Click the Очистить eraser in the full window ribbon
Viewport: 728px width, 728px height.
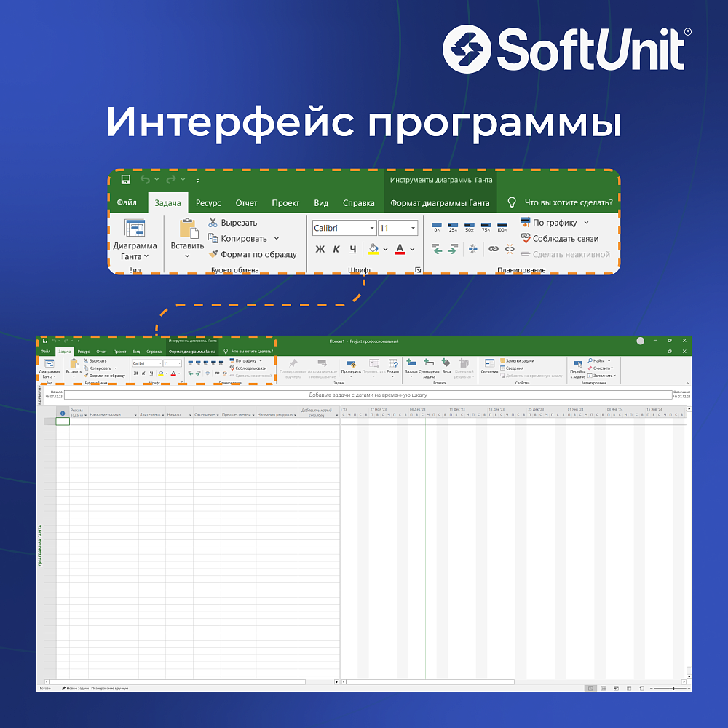590,368
